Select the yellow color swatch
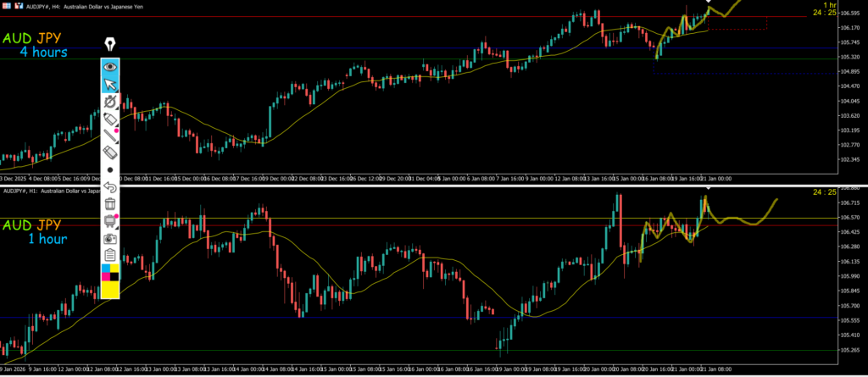This screenshot has height=377, width=868. [109, 291]
